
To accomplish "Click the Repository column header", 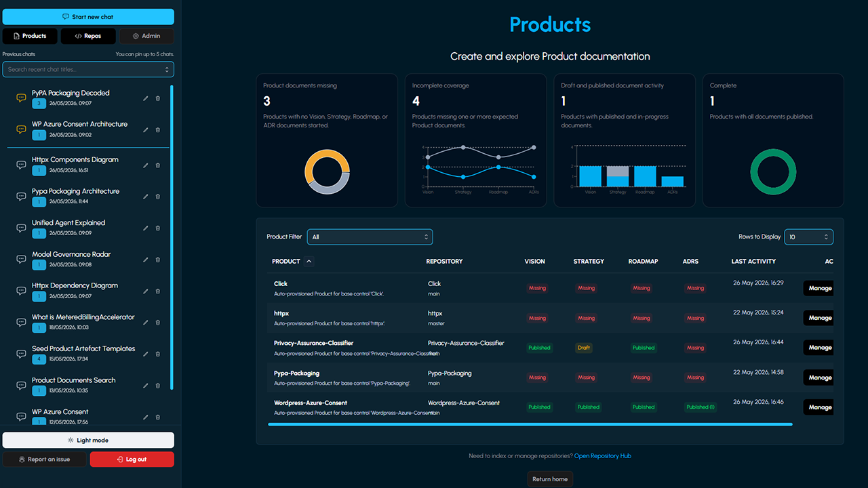I will click(444, 261).
